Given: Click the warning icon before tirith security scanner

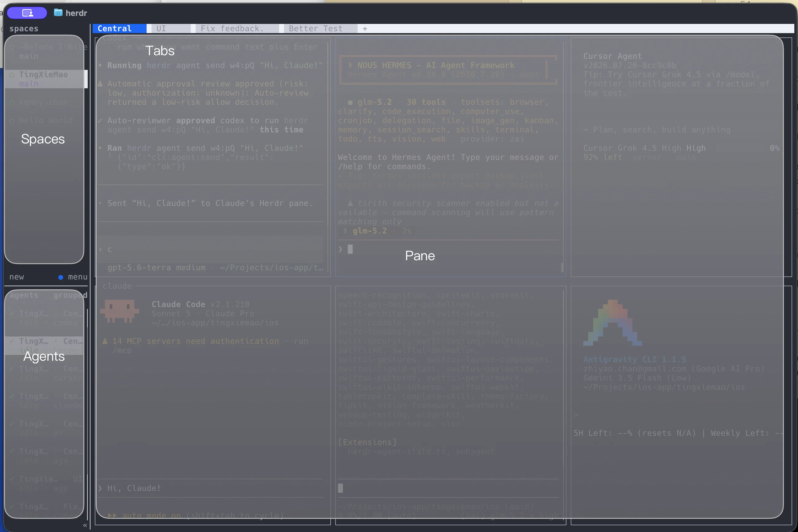Looking at the screenshot, I should click(x=350, y=203).
